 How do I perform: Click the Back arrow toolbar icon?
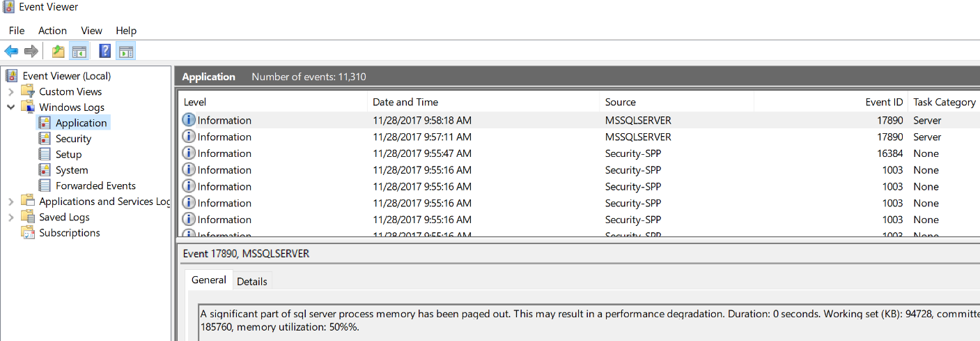(11, 51)
